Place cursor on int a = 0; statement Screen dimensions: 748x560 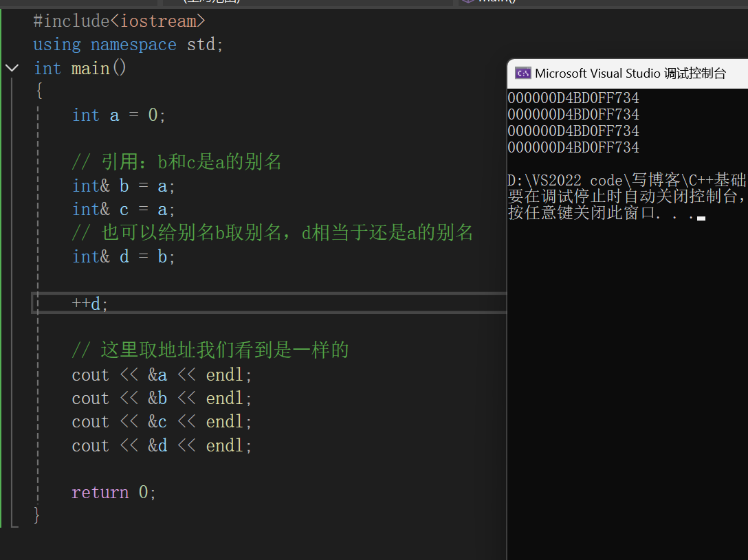click(x=118, y=115)
